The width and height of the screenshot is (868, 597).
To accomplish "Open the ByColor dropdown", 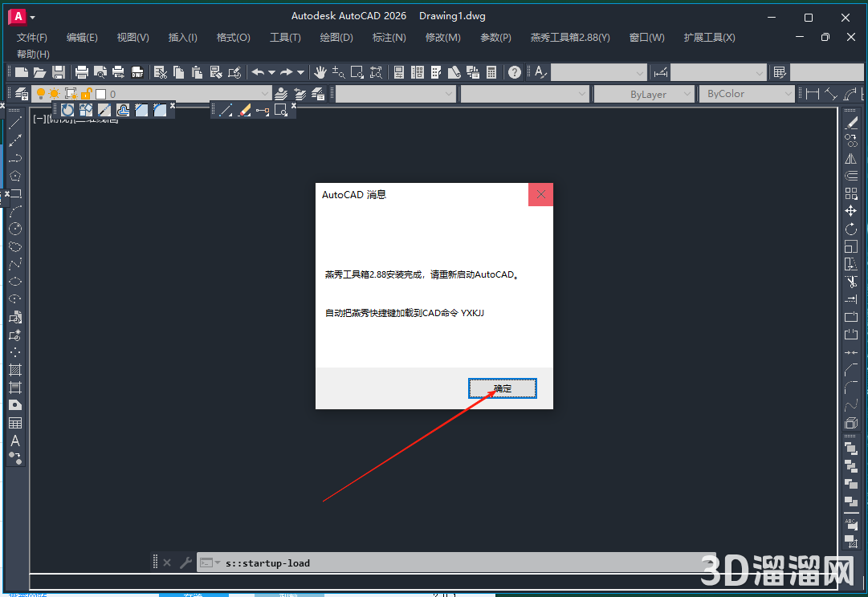I will pos(787,94).
